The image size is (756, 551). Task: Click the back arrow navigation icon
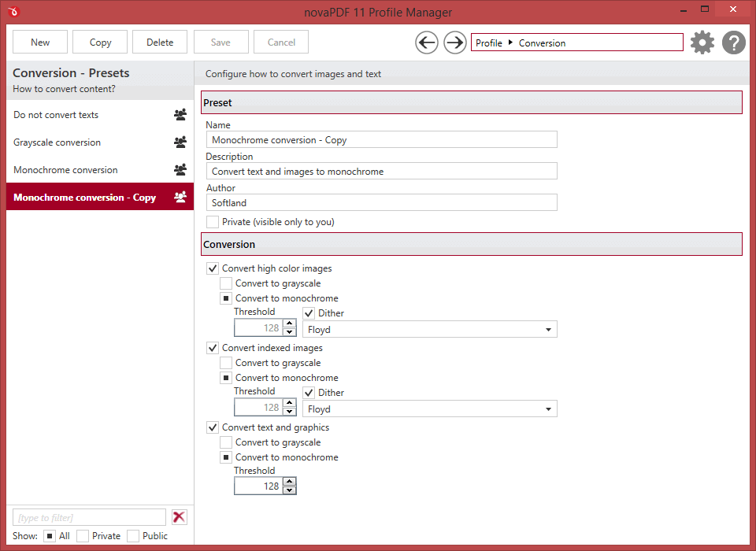(427, 43)
